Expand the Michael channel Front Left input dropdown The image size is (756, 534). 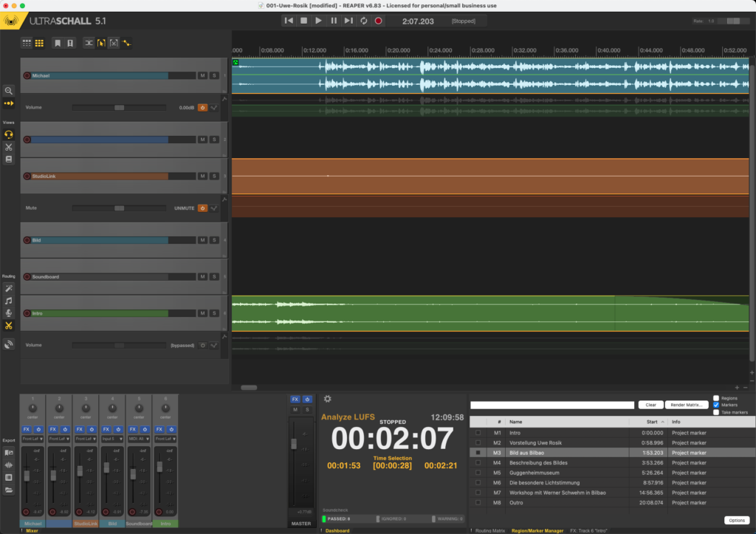coord(32,438)
